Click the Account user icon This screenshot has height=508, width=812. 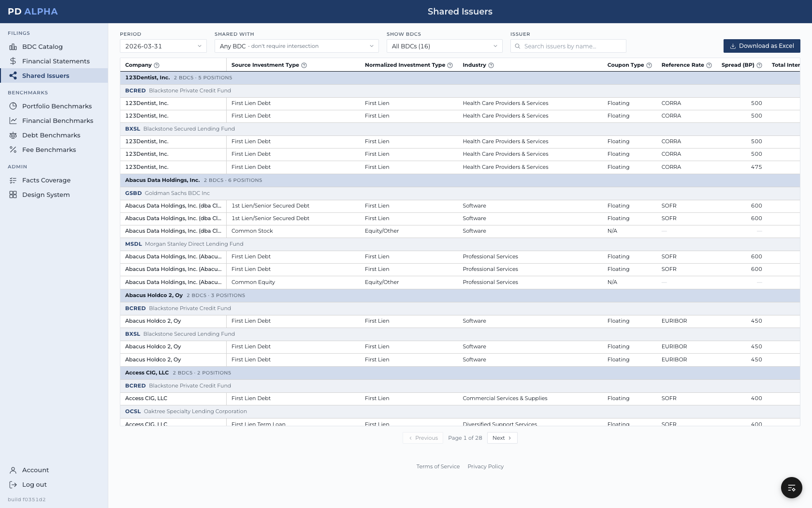point(13,470)
